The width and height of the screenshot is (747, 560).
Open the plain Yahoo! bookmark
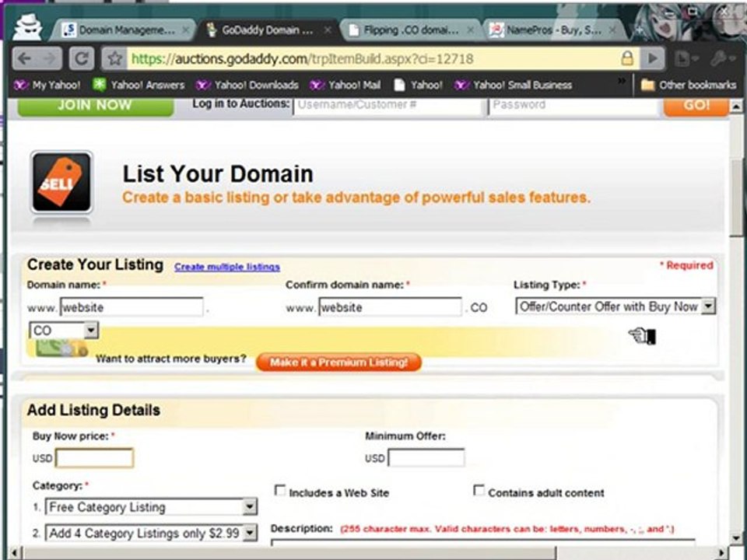(x=419, y=86)
